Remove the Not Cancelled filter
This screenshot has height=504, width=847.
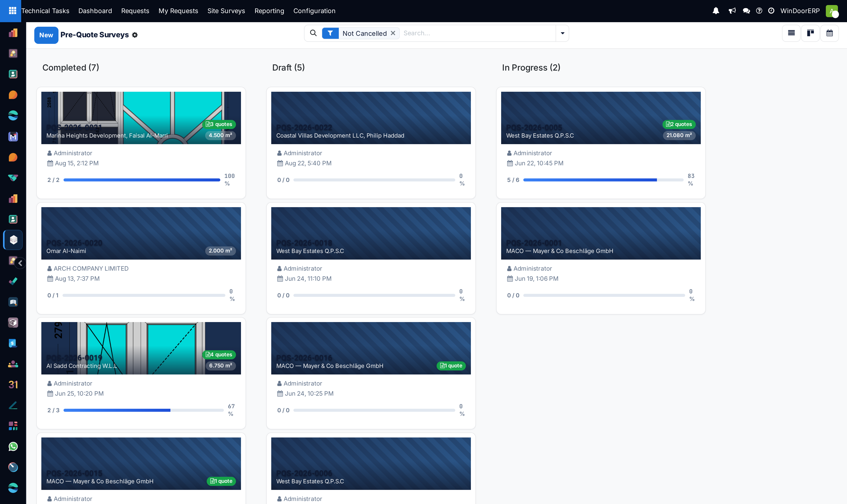(x=393, y=33)
